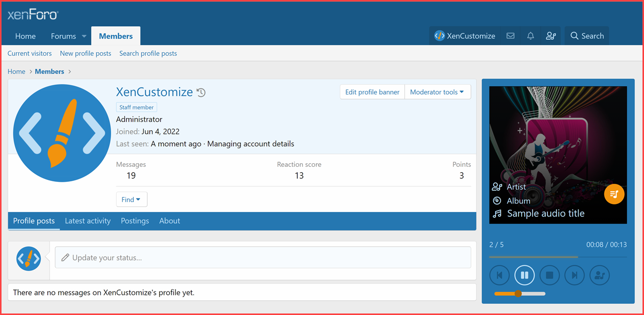This screenshot has width=644, height=315.
Task: Stop the audio playback
Action: (x=549, y=275)
